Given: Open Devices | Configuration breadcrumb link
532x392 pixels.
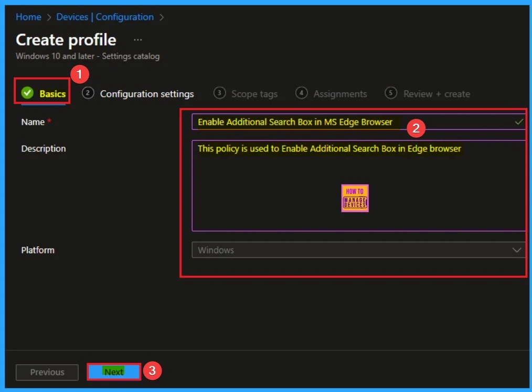Looking at the screenshot, I should [105, 17].
